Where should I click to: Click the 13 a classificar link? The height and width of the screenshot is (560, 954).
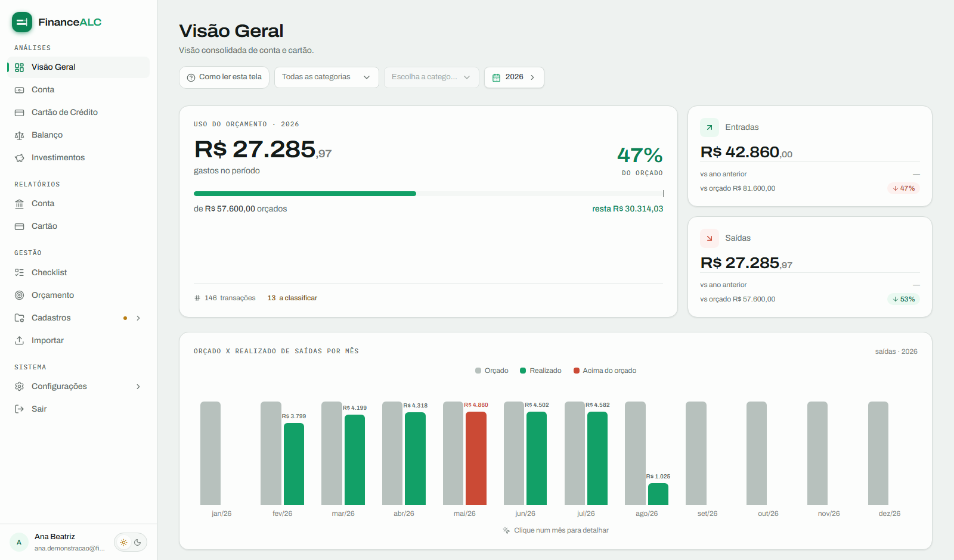click(292, 298)
